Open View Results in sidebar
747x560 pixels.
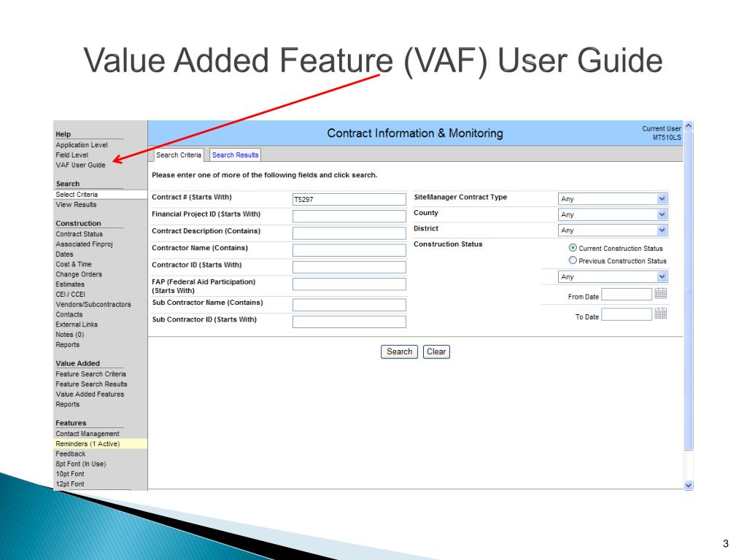[x=76, y=204]
